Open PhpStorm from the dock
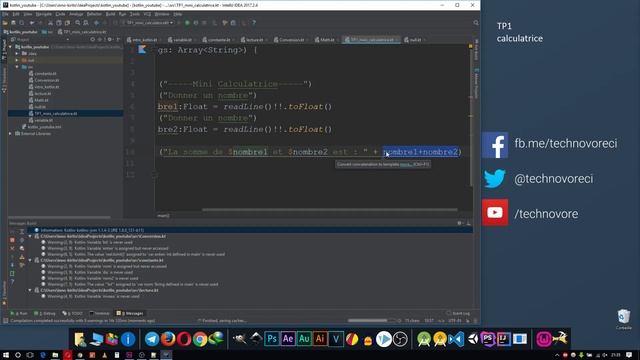 (488, 339)
